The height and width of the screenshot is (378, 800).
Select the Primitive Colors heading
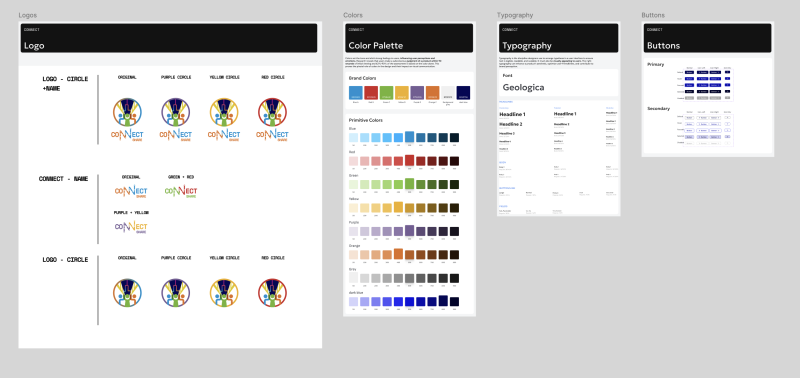pos(366,120)
